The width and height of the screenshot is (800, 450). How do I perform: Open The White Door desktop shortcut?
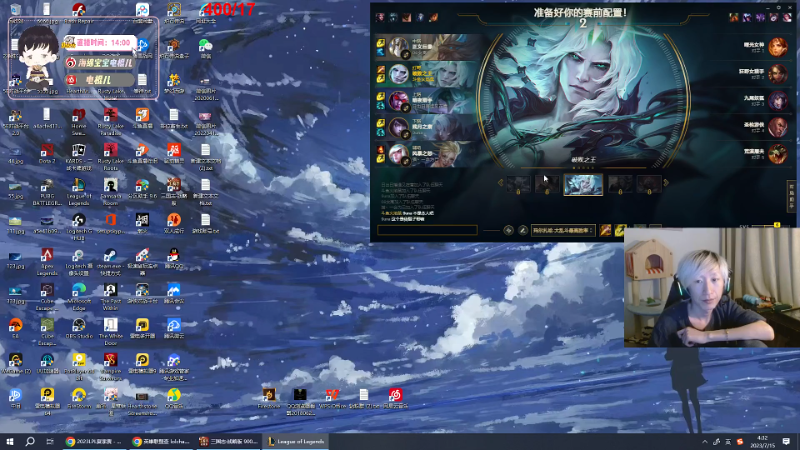[110, 331]
